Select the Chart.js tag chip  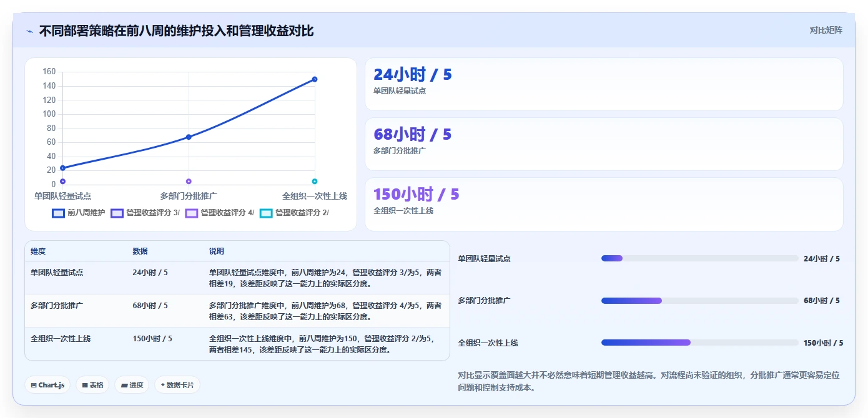coord(48,385)
